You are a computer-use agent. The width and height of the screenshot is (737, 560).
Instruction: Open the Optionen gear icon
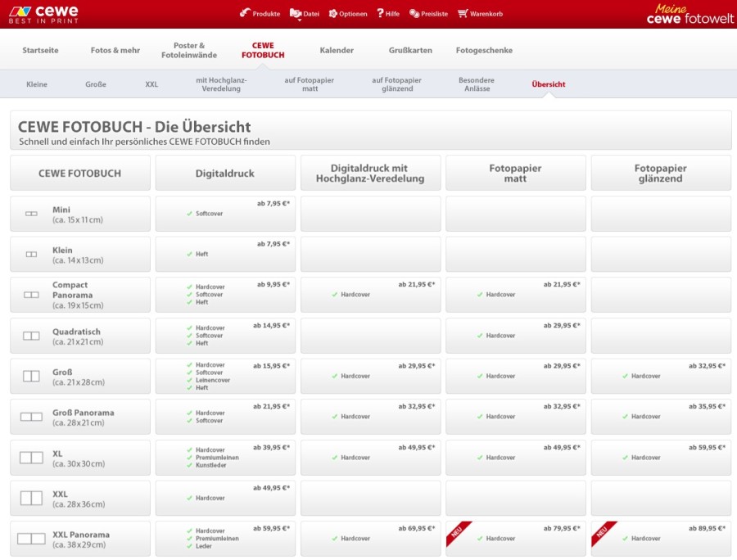click(x=333, y=14)
